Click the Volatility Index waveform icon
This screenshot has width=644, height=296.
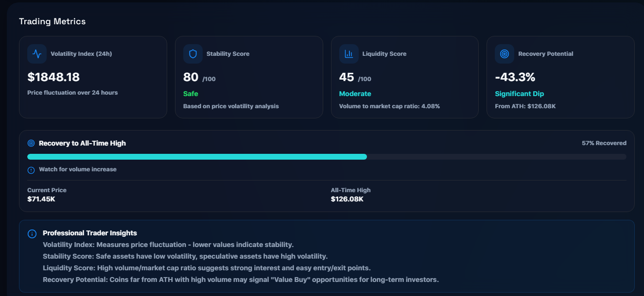coord(36,53)
